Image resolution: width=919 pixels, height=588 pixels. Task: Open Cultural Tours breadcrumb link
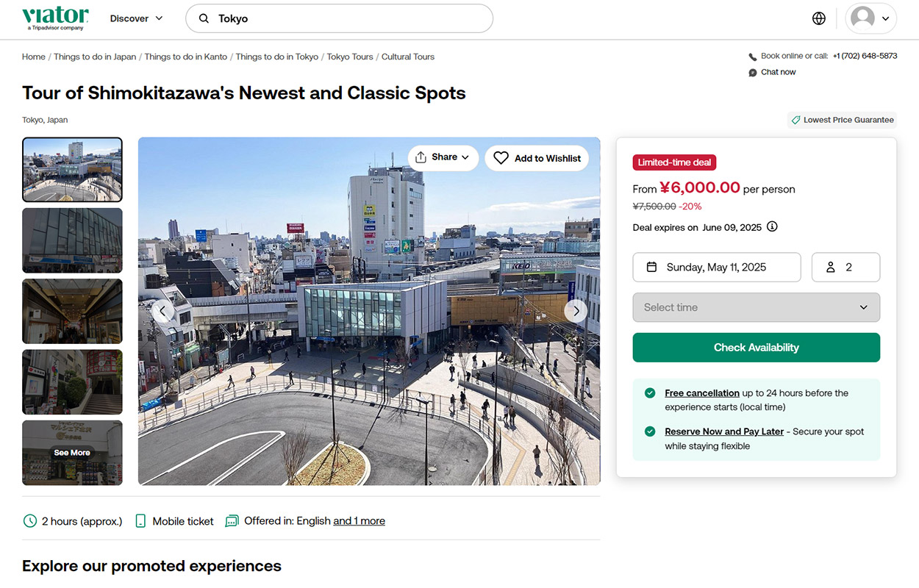coord(408,57)
